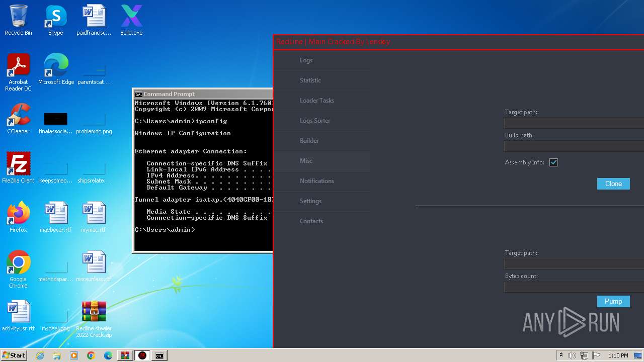Viewport: 644px width, 362px height.
Task: Click the Show desktop button
Action: point(638,355)
